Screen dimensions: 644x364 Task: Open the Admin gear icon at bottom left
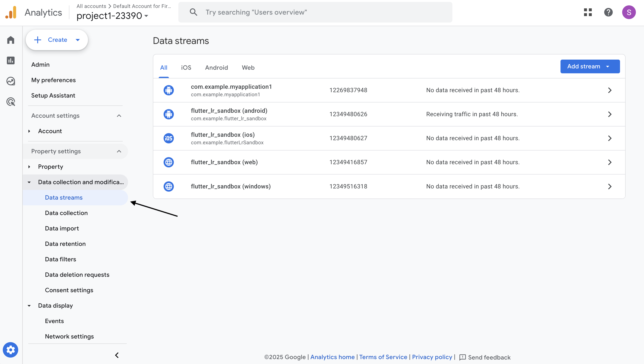[x=11, y=349]
